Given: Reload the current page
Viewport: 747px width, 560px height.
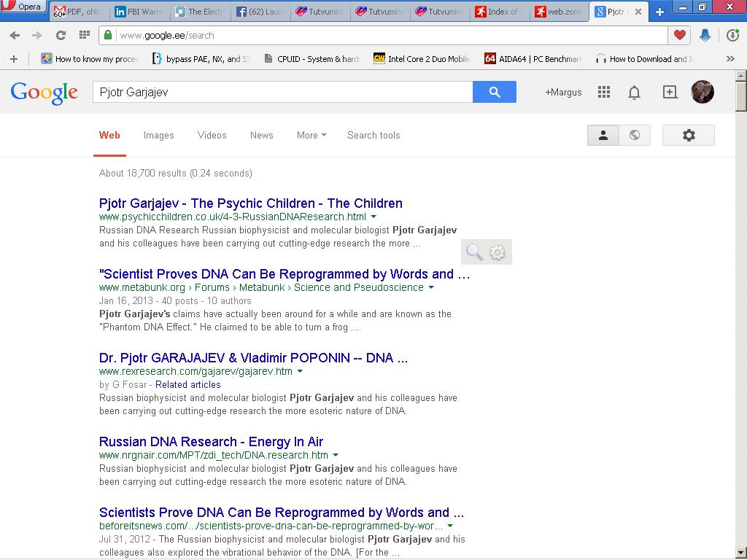Looking at the screenshot, I should click(x=61, y=35).
